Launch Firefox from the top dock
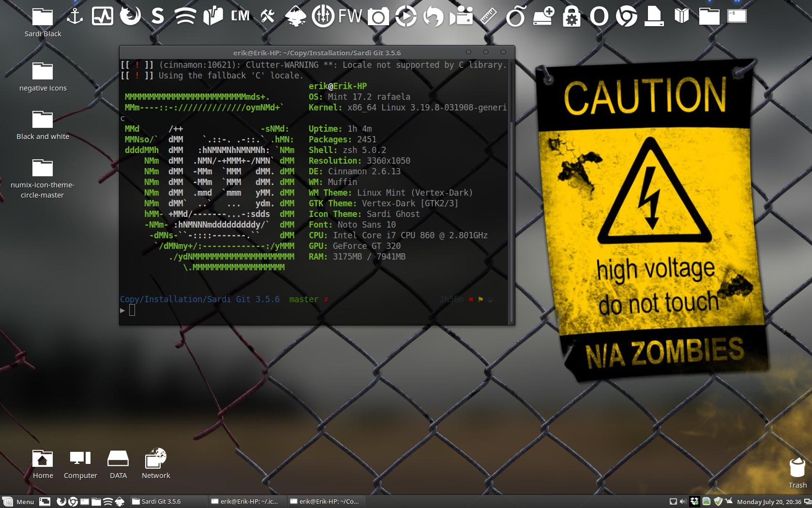812x508 pixels. pyautogui.click(x=130, y=16)
